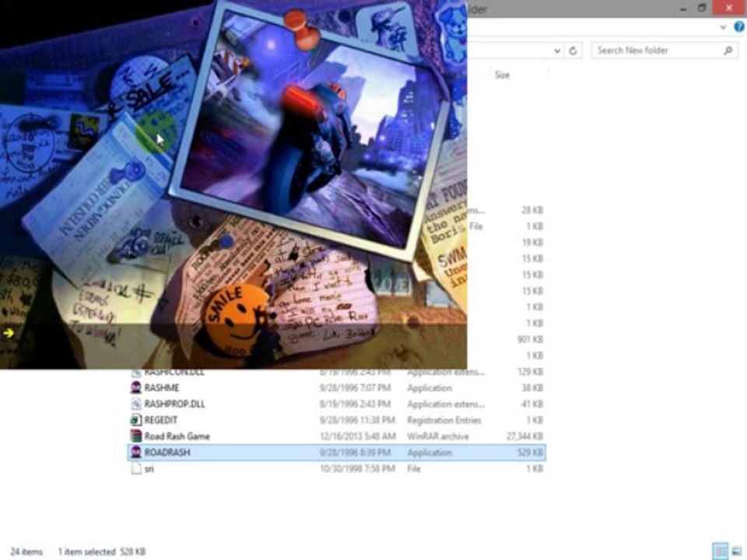Click the 28 KB size value
This screenshot has height=560, width=747.
pos(532,210)
